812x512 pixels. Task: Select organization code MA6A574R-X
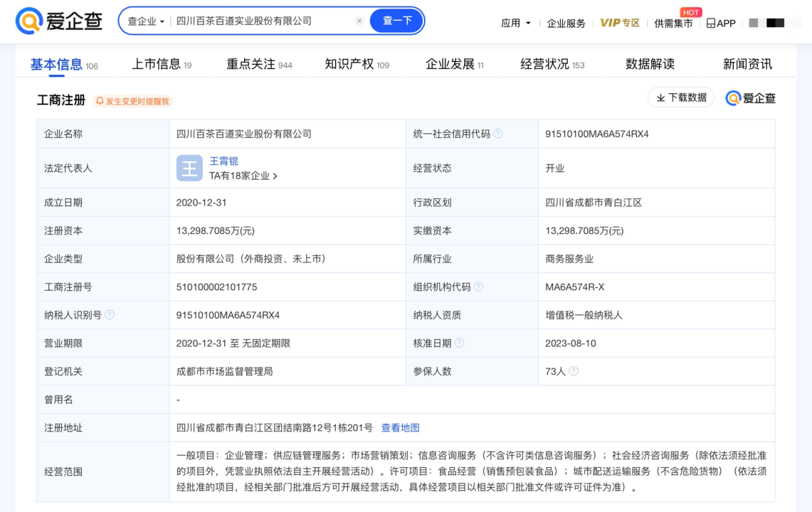pyautogui.click(x=574, y=287)
